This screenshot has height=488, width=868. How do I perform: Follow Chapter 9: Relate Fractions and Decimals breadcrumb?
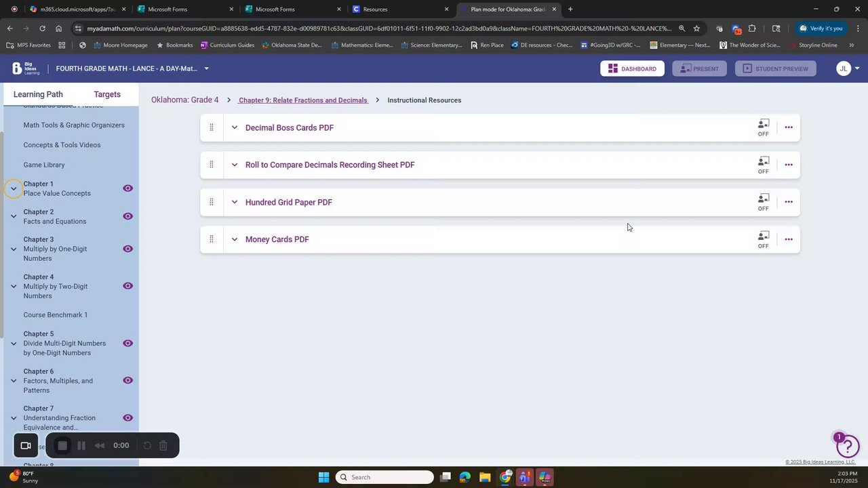coord(303,100)
